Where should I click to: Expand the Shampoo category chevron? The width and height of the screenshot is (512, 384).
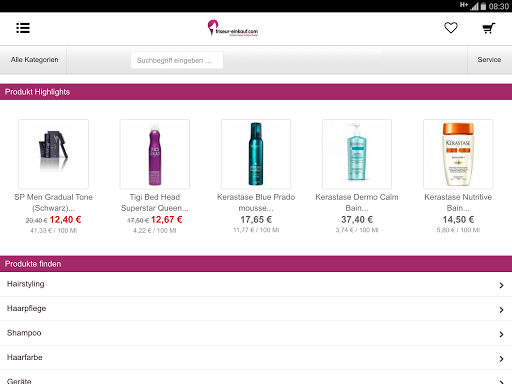[501, 334]
